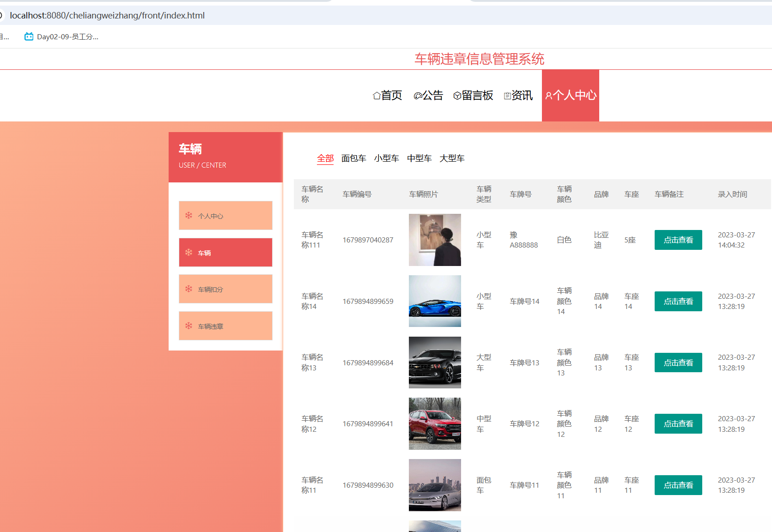This screenshot has width=772, height=532.
Task: Go to the 留言板 page
Action: [473, 96]
